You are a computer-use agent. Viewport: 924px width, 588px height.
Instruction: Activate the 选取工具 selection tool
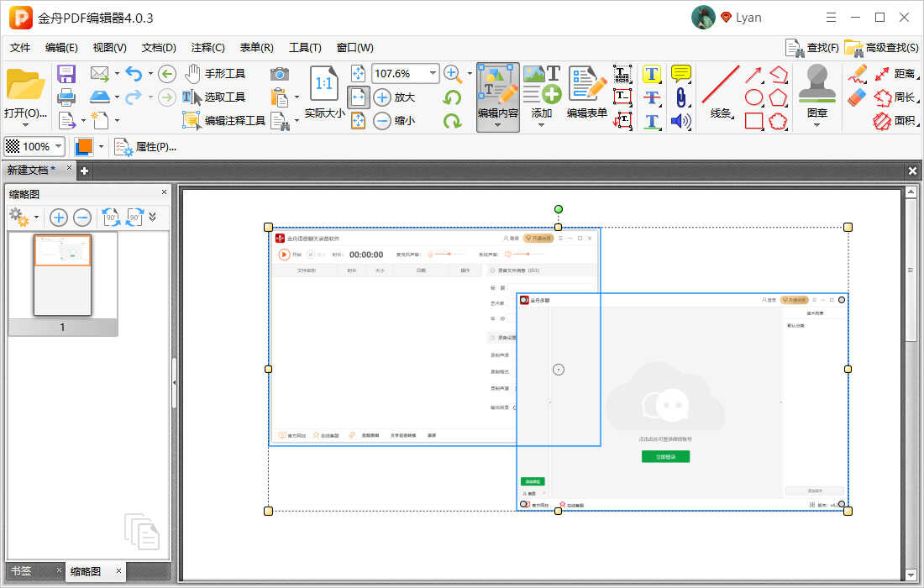pos(214,97)
